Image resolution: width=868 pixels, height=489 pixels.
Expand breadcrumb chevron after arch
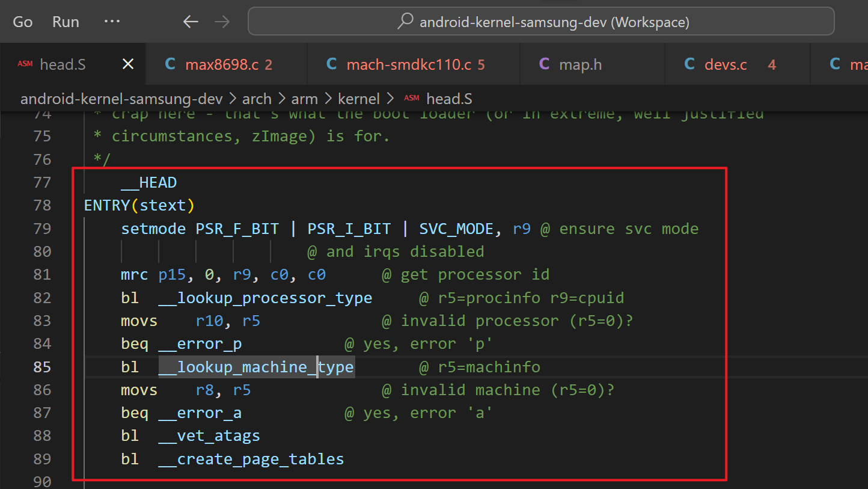pyautogui.click(x=282, y=99)
